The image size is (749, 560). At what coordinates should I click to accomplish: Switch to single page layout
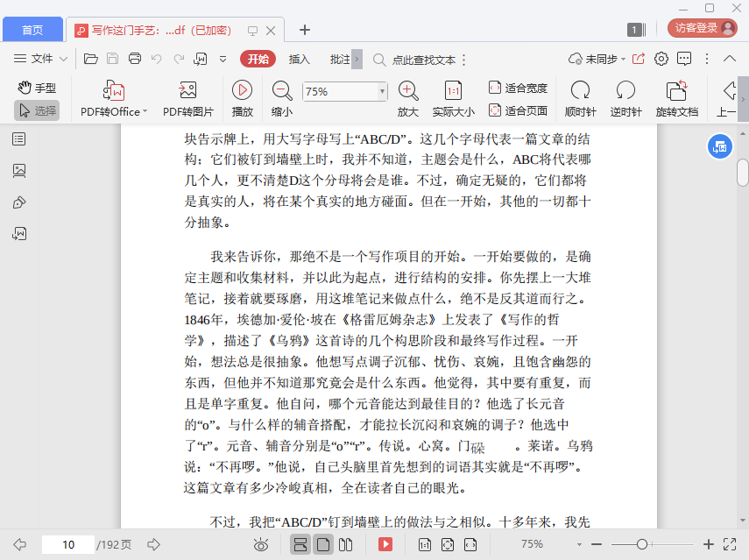[323, 544]
